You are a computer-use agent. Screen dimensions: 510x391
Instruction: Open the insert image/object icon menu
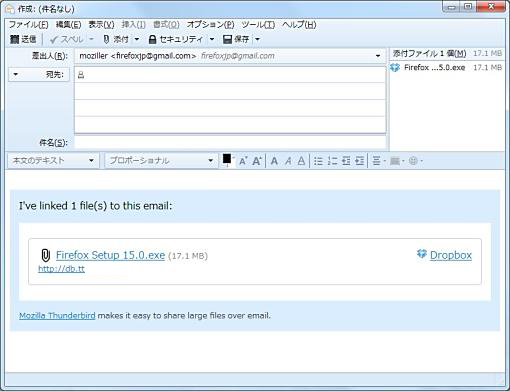[397, 161]
